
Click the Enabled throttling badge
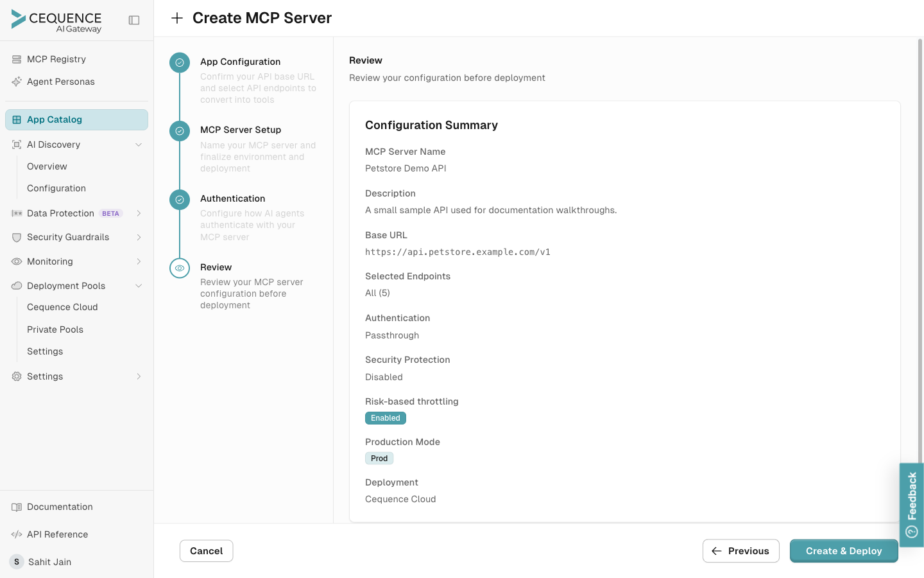coord(386,418)
